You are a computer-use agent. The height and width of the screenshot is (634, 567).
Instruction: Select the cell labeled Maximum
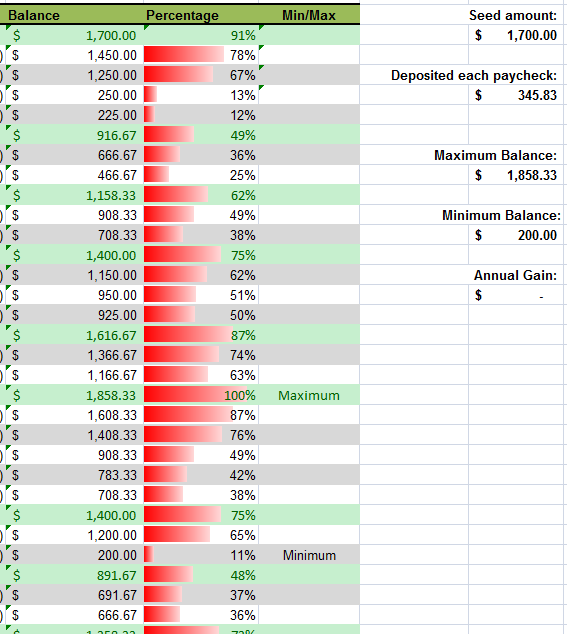click(309, 395)
